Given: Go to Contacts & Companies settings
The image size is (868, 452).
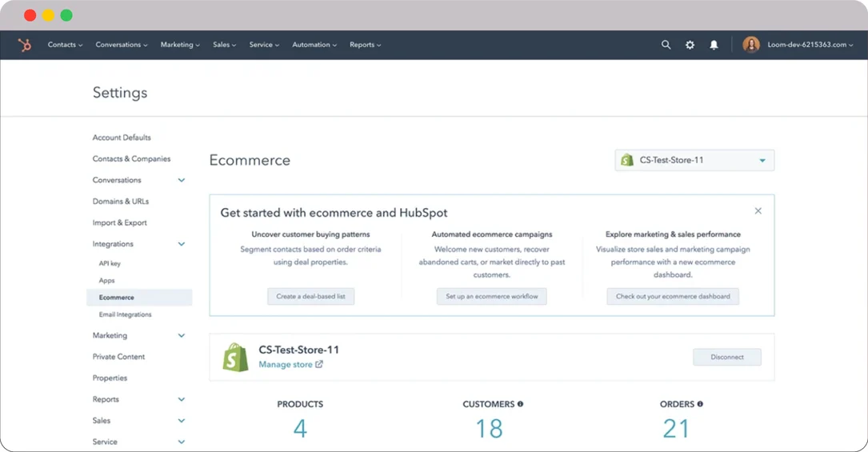Looking at the screenshot, I should point(131,158).
